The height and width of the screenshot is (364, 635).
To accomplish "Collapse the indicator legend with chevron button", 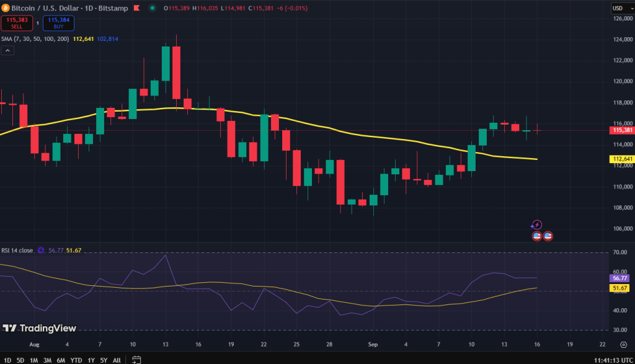I will 7,51.
